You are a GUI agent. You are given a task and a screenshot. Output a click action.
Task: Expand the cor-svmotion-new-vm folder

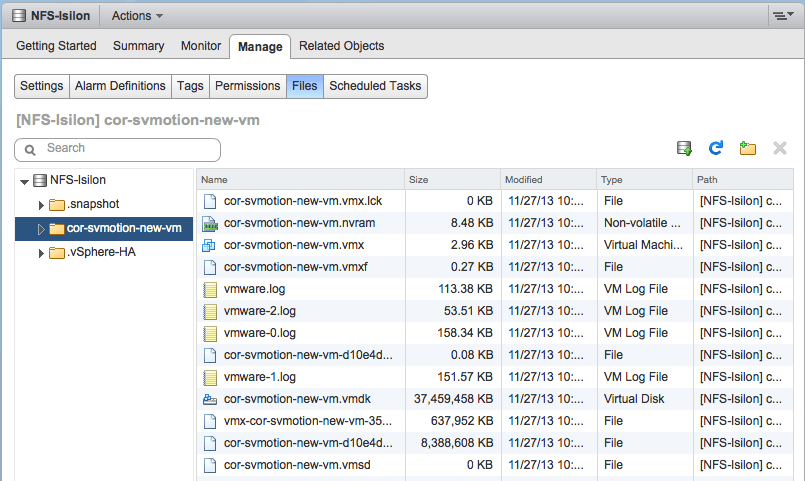41,229
